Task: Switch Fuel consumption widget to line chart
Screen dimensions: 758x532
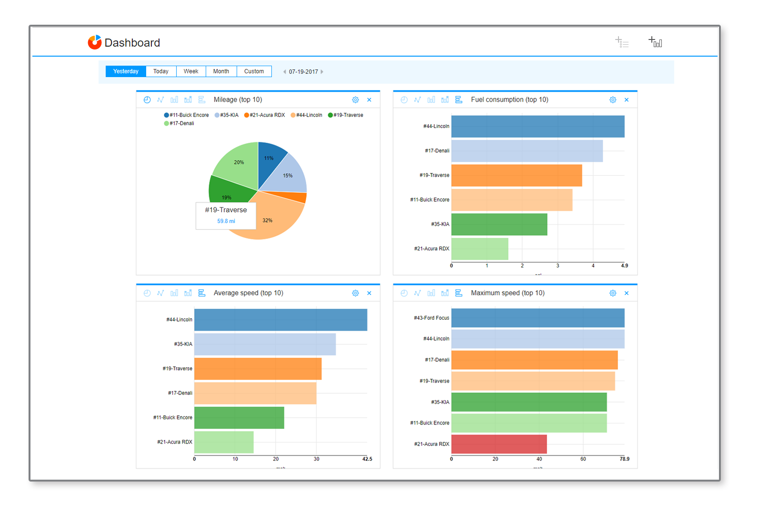Action: tap(418, 100)
